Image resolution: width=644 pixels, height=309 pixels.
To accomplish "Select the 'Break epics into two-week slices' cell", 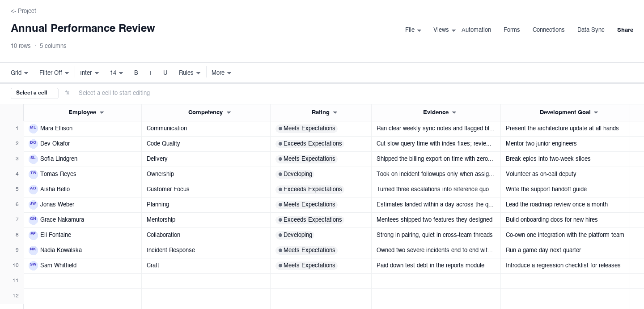I will 565,159.
